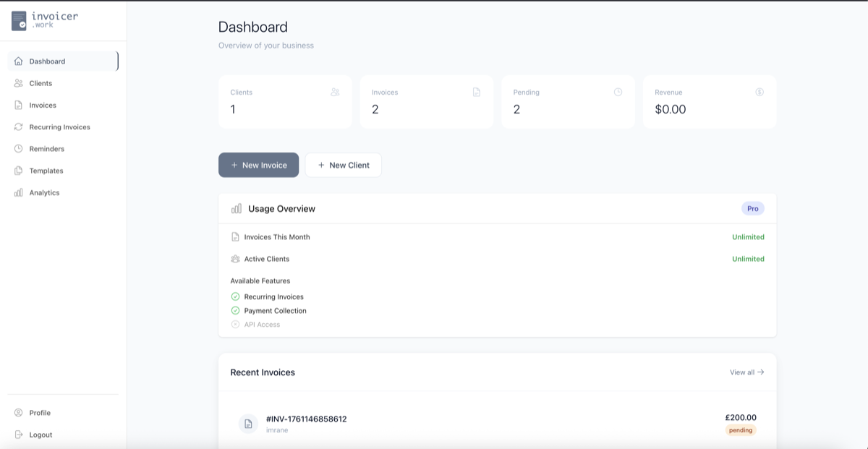
Task: Expand the Usage Overview section
Action: click(x=281, y=208)
